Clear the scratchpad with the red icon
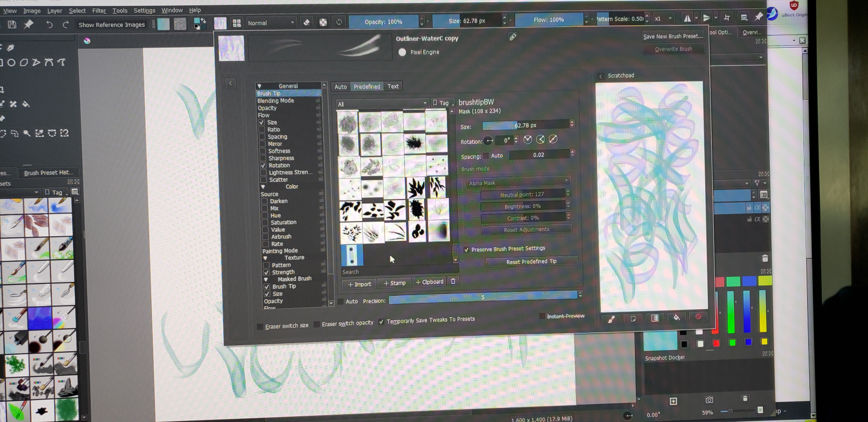The image size is (868, 422). click(x=698, y=317)
